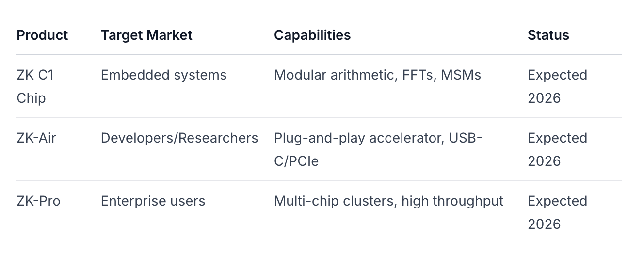Click the Plug-and-play accelerator text
Viewport: 644px width, 256px height.
[x=358, y=138]
